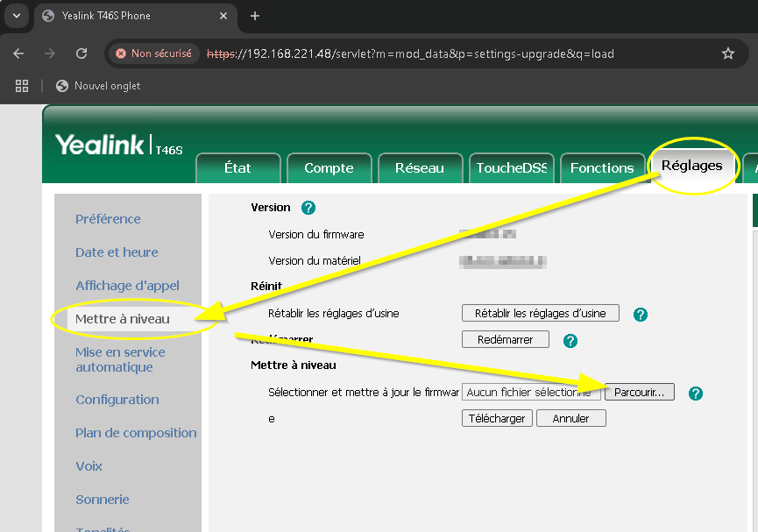
Task: Click the Version du firmware label
Action: point(316,235)
